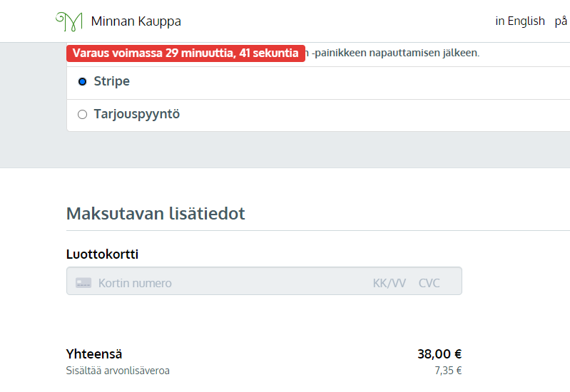The width and height of the screenshot is (570, 392).
Task: Click the Tarjouspyyntö option label
Action: coord(136,114)
